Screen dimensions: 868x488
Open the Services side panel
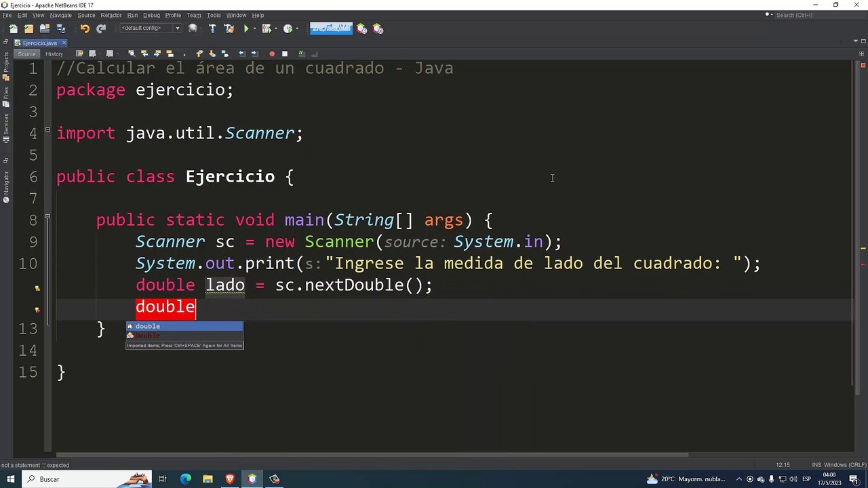coord(6,128)
